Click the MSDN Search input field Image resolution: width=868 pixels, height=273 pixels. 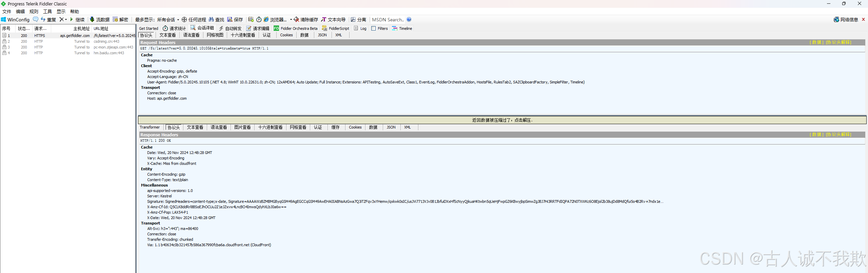pos(388,20)
